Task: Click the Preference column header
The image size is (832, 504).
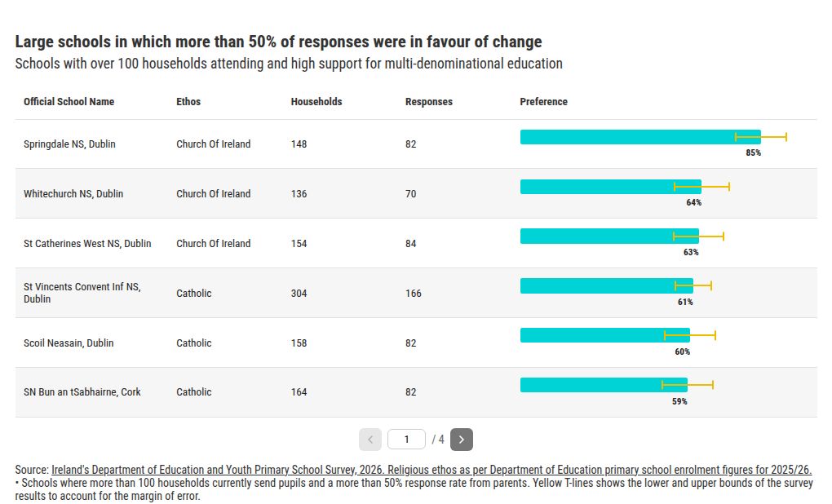Action: tap(543, 101)
